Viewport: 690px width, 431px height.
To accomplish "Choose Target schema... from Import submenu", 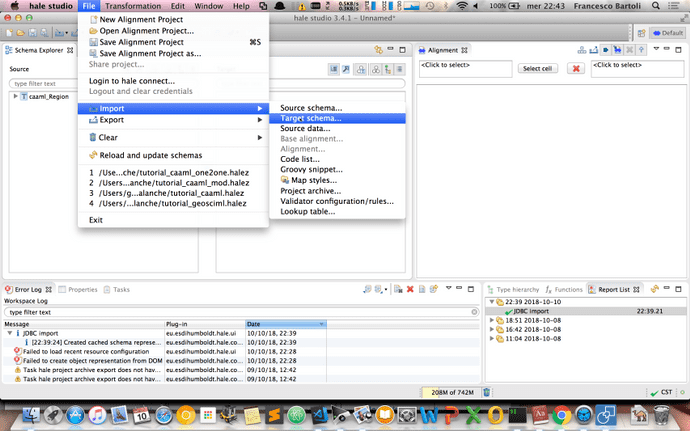I will [310, 118].
